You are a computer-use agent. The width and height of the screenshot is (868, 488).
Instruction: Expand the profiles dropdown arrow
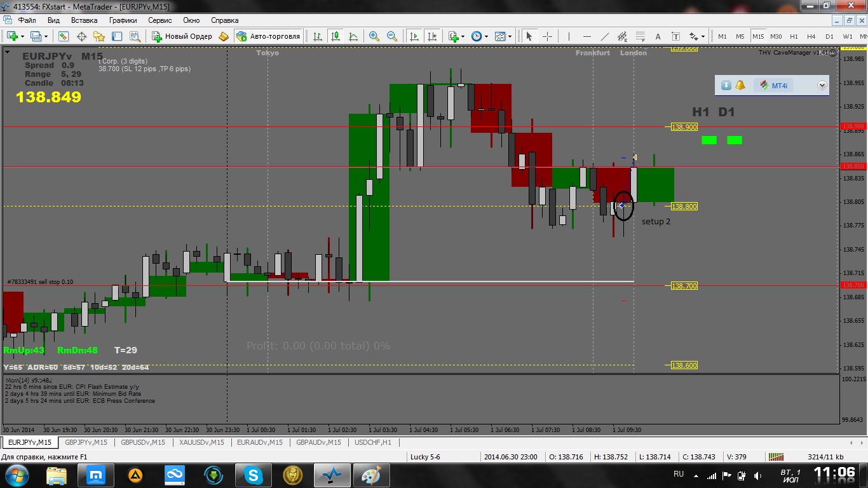(x=46, y=37)
